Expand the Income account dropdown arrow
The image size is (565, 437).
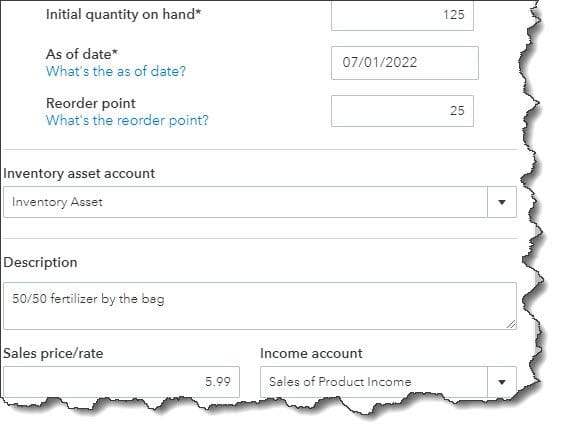pyautogui.click(x=502, y=382)
